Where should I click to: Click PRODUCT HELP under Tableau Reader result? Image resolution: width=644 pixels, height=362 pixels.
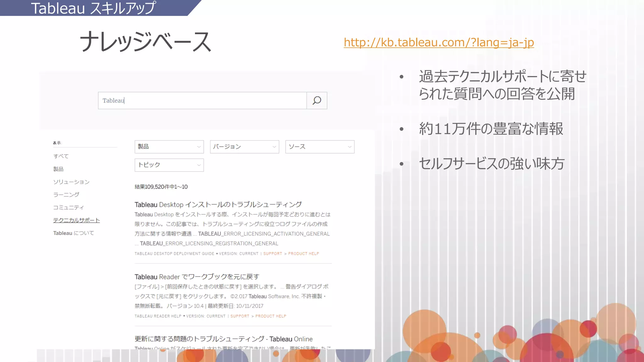pyautogui.click(x=271, y=316)
